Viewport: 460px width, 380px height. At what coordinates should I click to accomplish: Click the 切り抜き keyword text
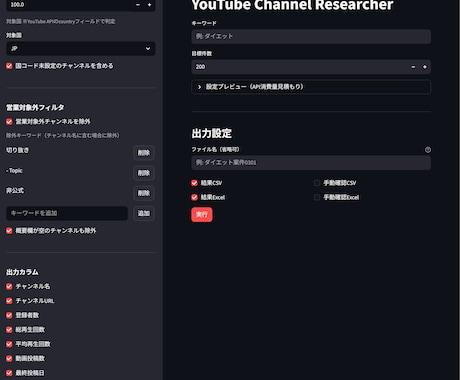point(17,150)
